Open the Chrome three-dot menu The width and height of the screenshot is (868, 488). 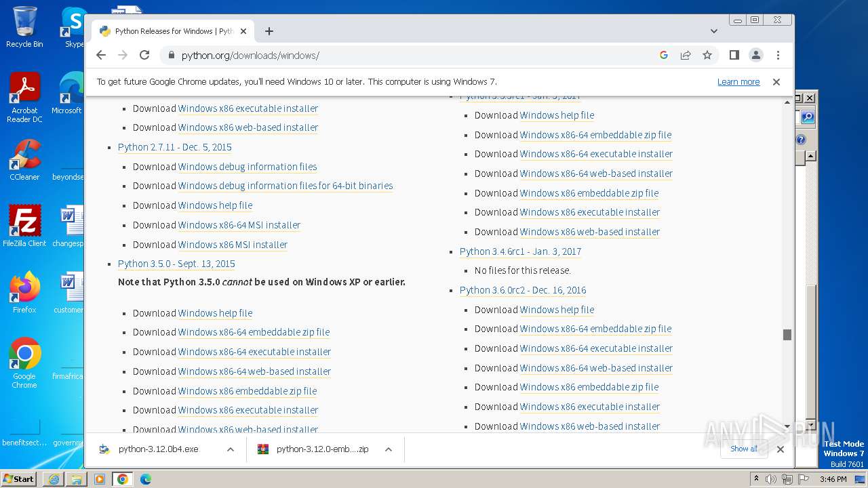pos(778,55)
